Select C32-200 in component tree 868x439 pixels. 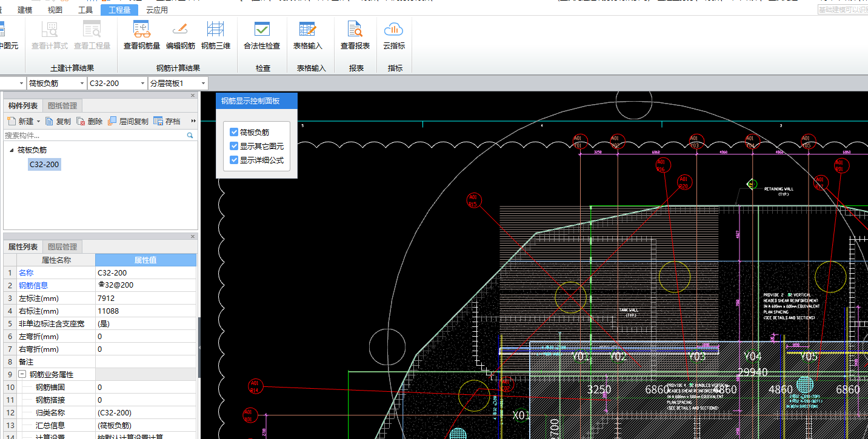click(x=45, y=164)
